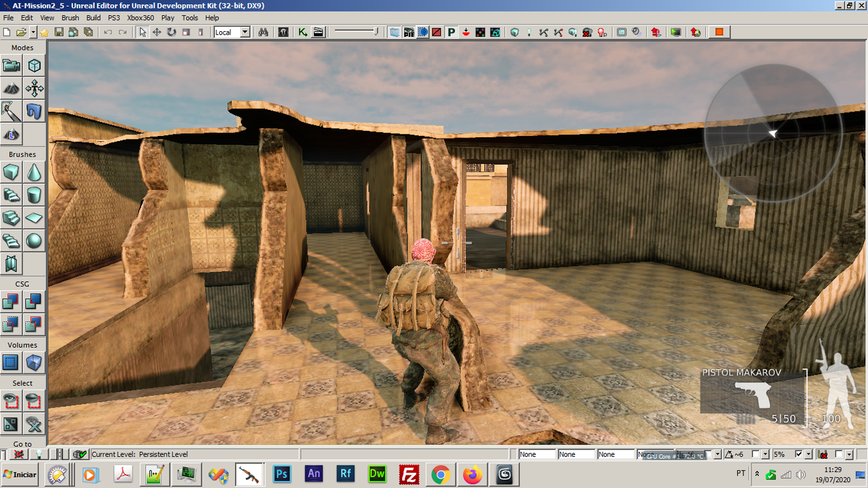Add Special brush in Volumes
Image resolution: width=868 pixels, height=488 pixels.
[11, 361]
